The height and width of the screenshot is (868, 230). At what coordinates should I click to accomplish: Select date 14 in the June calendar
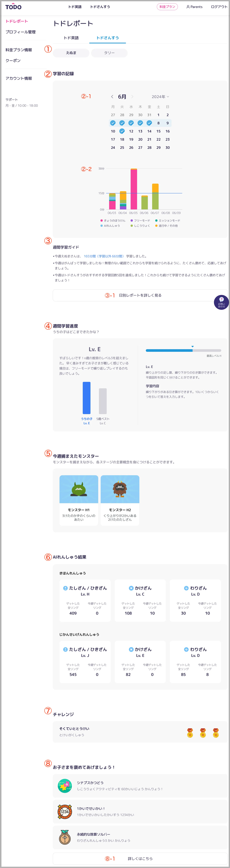click(149, 131)
